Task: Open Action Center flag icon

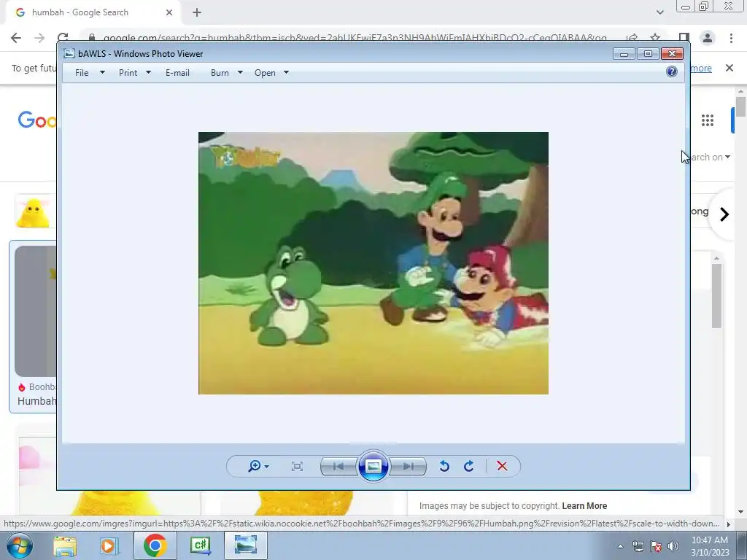Action: tap(656, 546)
